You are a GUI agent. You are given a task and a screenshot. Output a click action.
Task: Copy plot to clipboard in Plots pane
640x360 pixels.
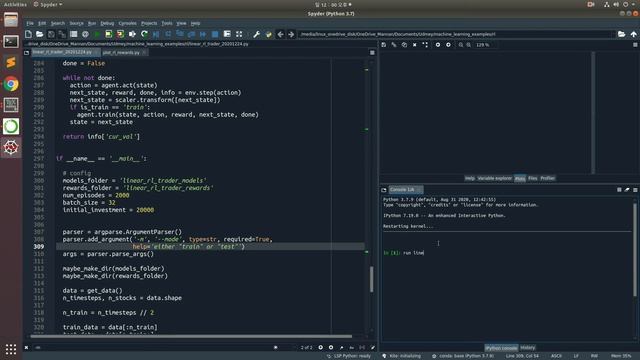tap(404, 45)
